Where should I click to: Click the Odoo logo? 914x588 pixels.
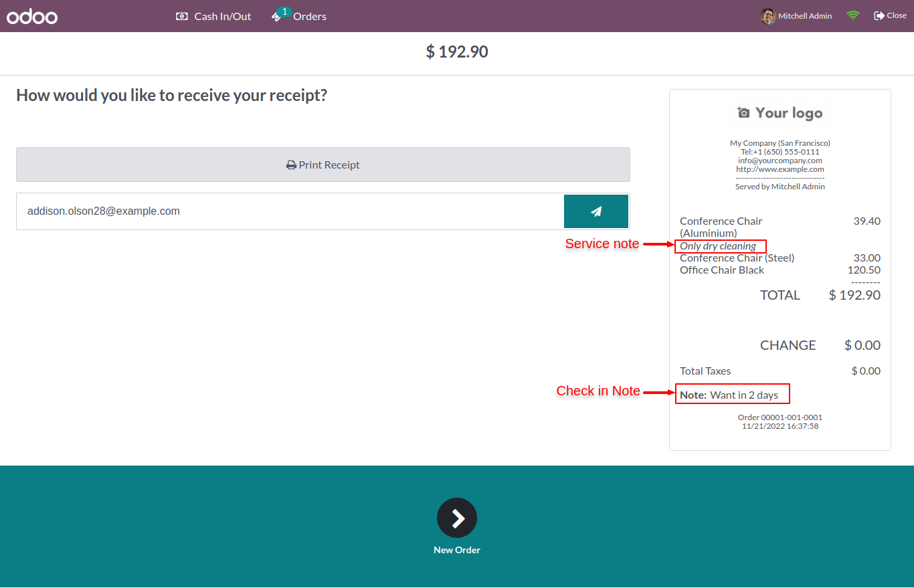(x=32, y=16)
